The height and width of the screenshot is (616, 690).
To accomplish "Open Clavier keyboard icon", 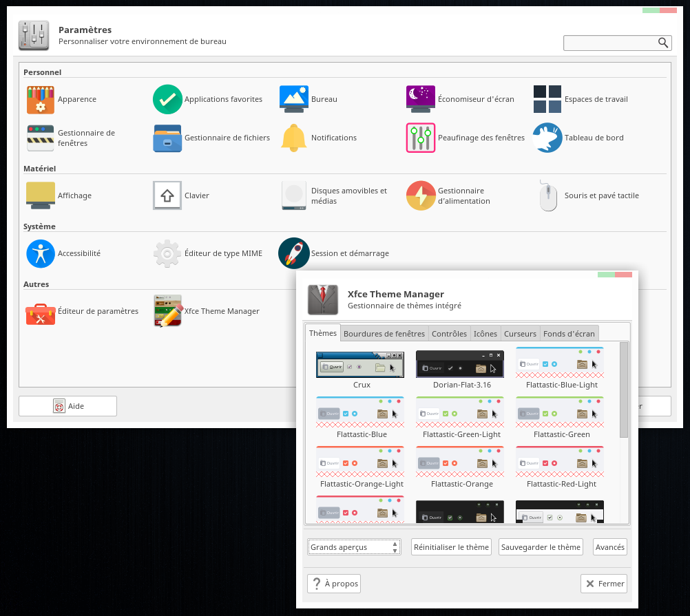I will (x=167, y=195).
